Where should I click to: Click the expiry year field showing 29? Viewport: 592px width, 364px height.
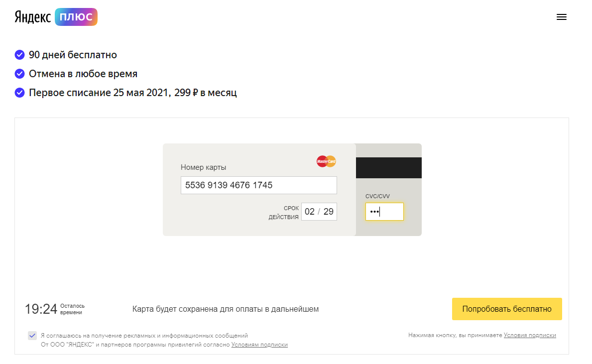329,212
